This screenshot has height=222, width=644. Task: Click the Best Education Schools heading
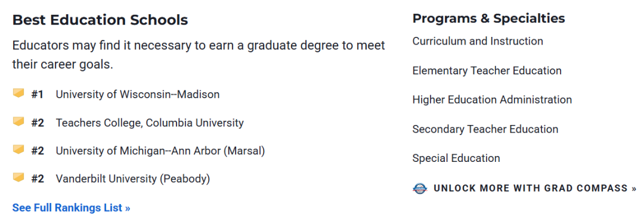(100, 20)
